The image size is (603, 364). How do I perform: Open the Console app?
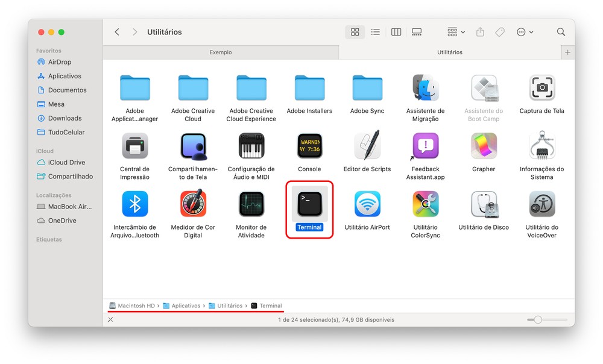point(309,146)
